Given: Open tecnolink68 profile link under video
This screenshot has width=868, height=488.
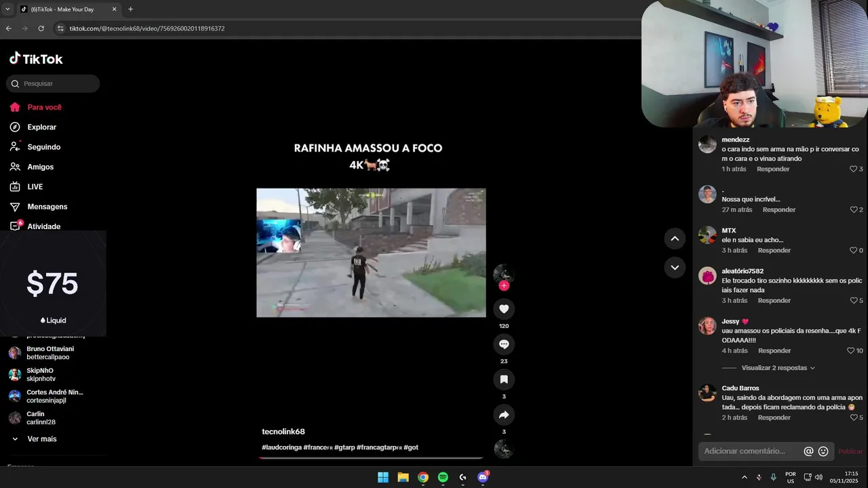Looking at the screenshot, I should click(x=283, y=432).
